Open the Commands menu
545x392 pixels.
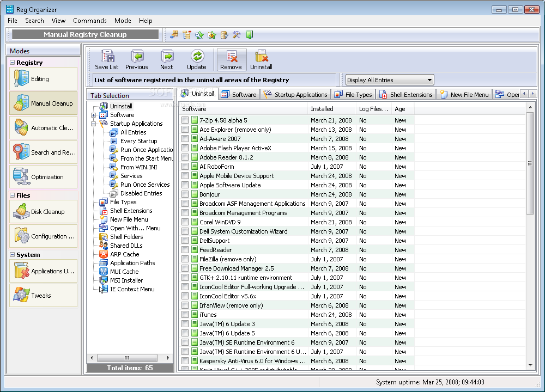(x=90, y=21)
